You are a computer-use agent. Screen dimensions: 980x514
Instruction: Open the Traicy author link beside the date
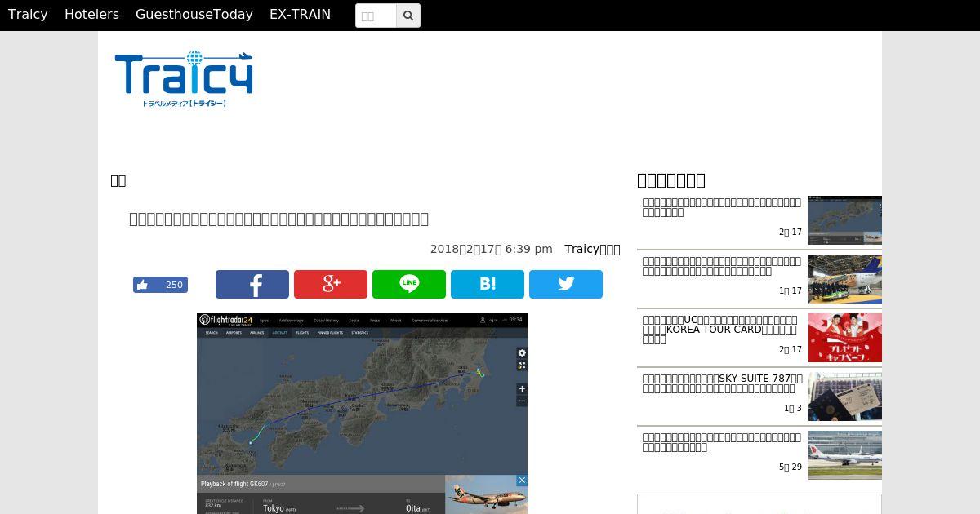(592, 249)
